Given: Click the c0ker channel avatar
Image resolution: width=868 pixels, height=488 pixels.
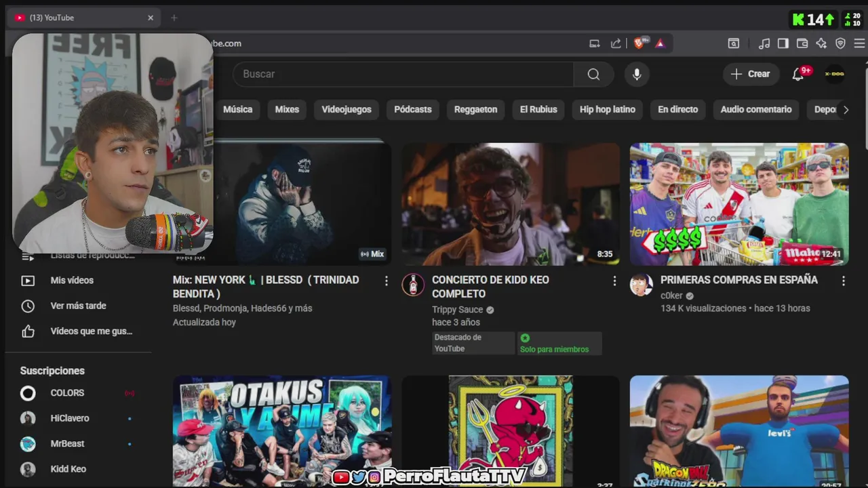Looking at the screenshot, I should 642,285.
